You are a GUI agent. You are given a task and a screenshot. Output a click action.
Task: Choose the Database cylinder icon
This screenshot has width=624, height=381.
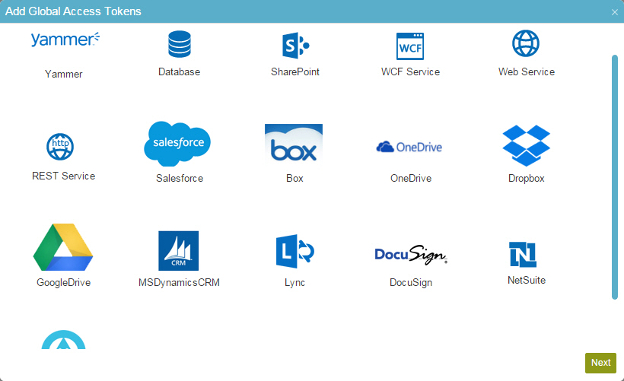point(179,44)
